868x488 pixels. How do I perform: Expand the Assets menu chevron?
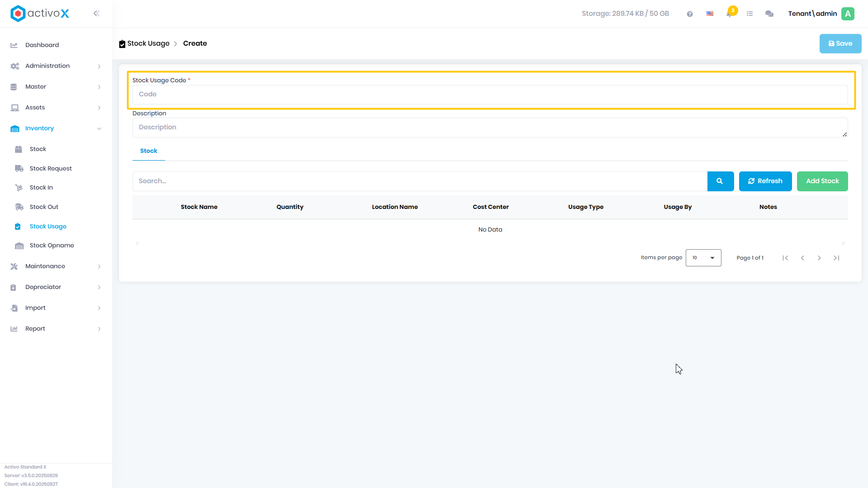coord(99,108)
